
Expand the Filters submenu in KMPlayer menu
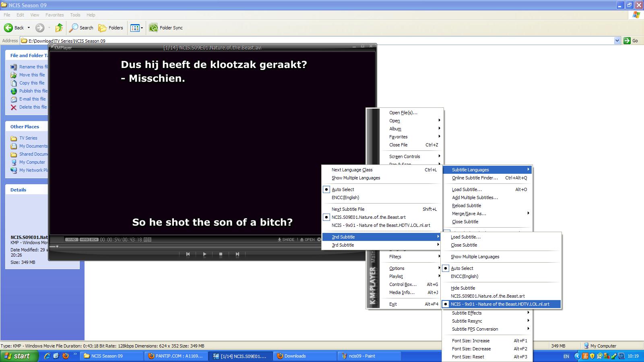[411, 257]
